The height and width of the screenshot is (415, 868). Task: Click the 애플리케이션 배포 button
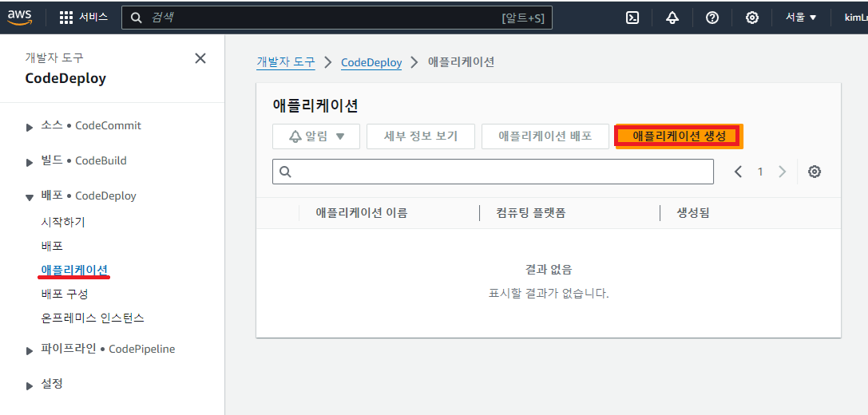[x=545, y=136]
